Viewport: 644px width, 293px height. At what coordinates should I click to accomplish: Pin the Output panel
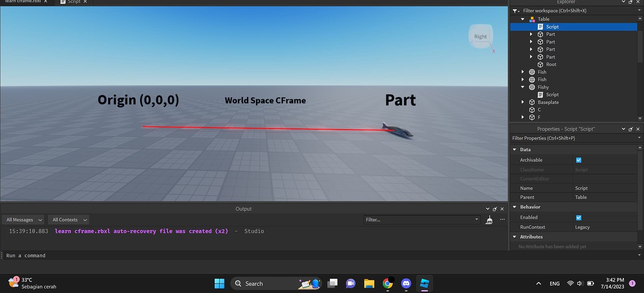pyautogui.click(x=494, y=209)
